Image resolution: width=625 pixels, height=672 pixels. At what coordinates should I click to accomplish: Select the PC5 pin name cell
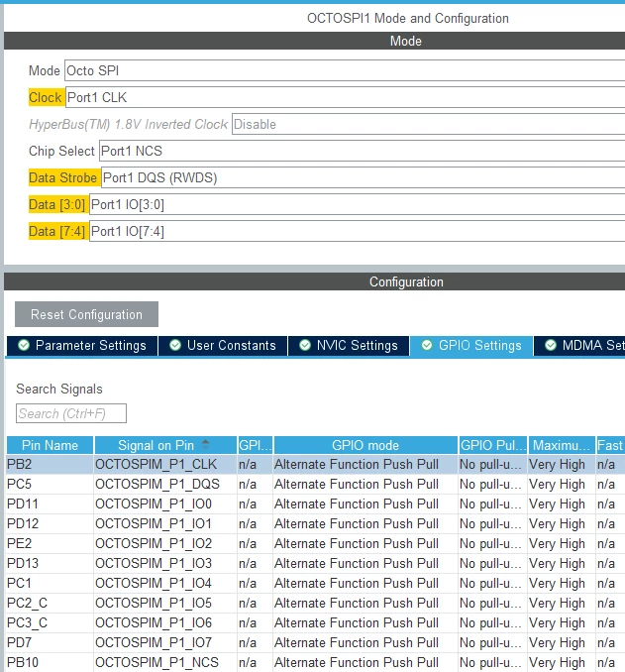[x=50, y=485]
